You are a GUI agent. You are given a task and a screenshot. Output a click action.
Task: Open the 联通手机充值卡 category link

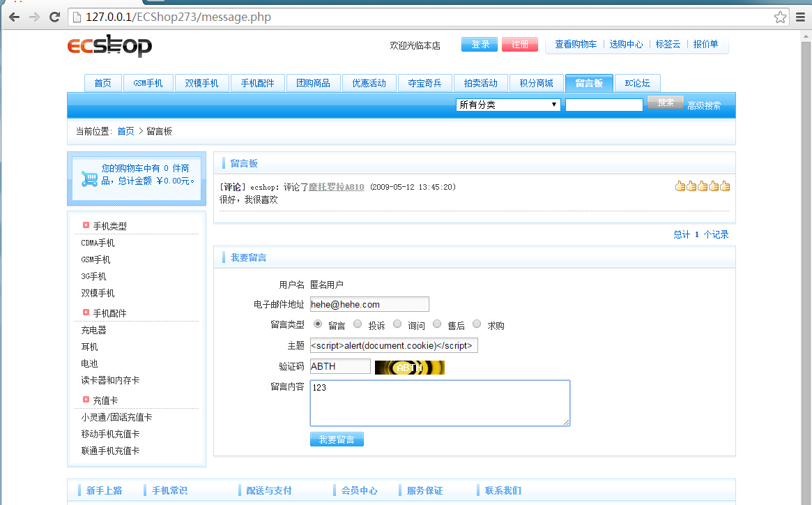tap(110, 451)
